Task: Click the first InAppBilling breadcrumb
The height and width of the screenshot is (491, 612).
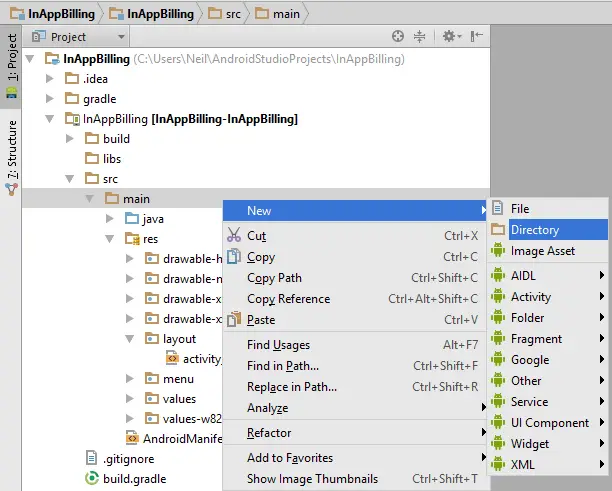Action: [52, 14]
